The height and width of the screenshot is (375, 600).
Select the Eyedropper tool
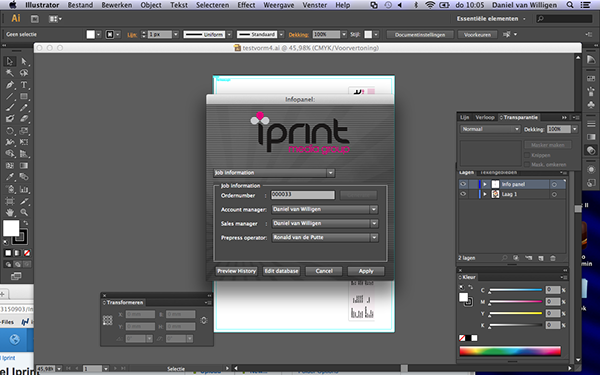coord(10,177)
